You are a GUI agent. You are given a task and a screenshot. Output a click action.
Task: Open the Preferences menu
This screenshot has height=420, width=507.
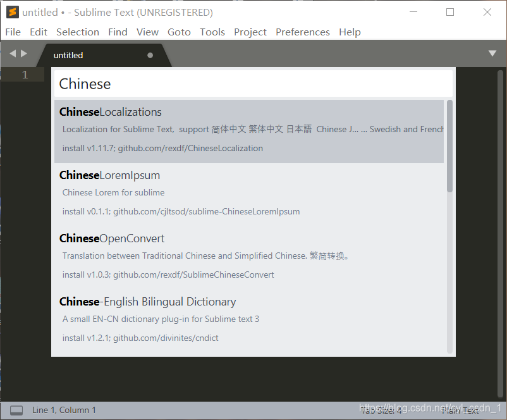pos(303,32)
